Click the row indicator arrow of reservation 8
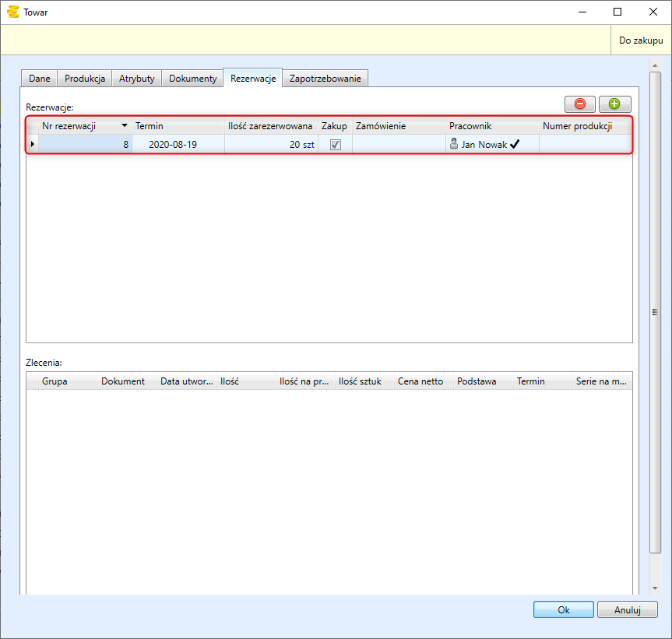Viewport: 672px width, 639px height. (32, 144)
